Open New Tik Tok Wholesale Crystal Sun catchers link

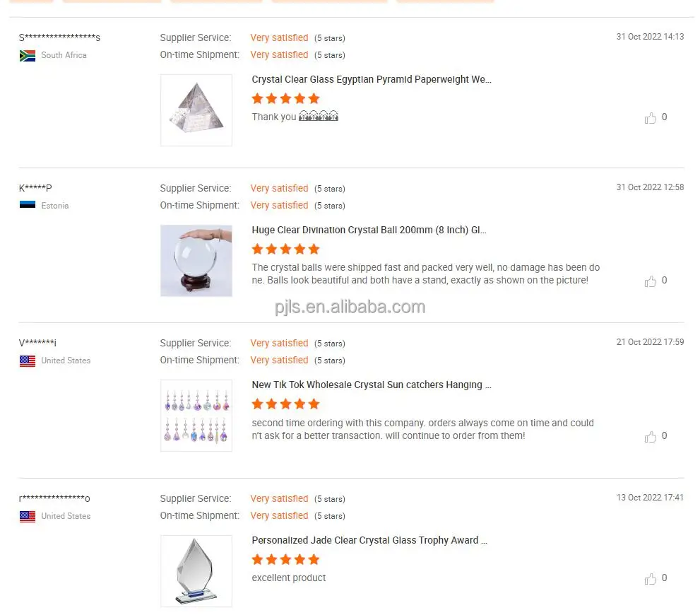click(x=372, y=385)
